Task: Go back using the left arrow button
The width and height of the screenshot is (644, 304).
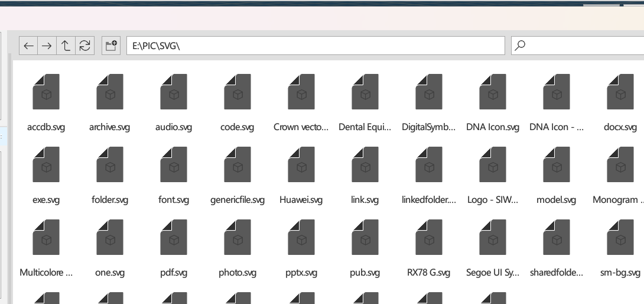Action: click(x=28, y=46)
